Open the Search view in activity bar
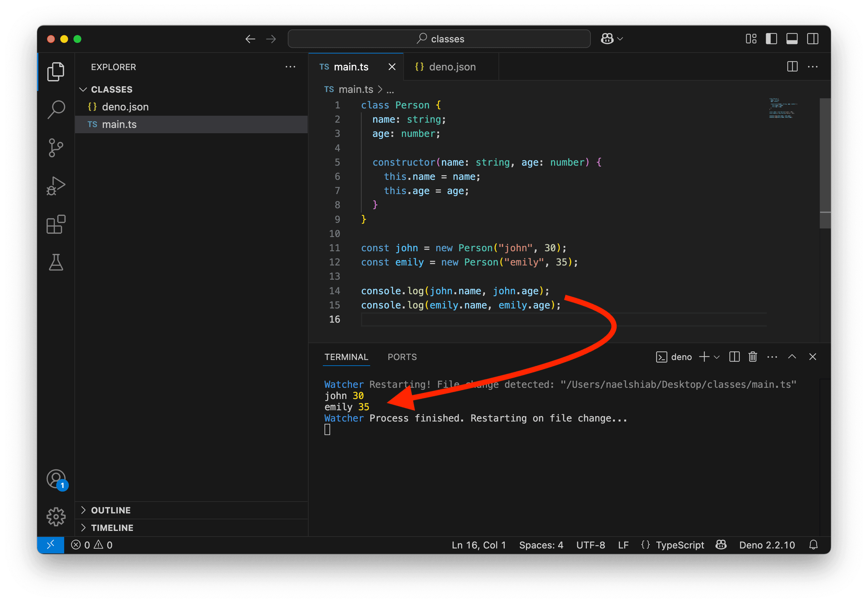The width and height of the screenshot is (868, 603). coord(56,109)
